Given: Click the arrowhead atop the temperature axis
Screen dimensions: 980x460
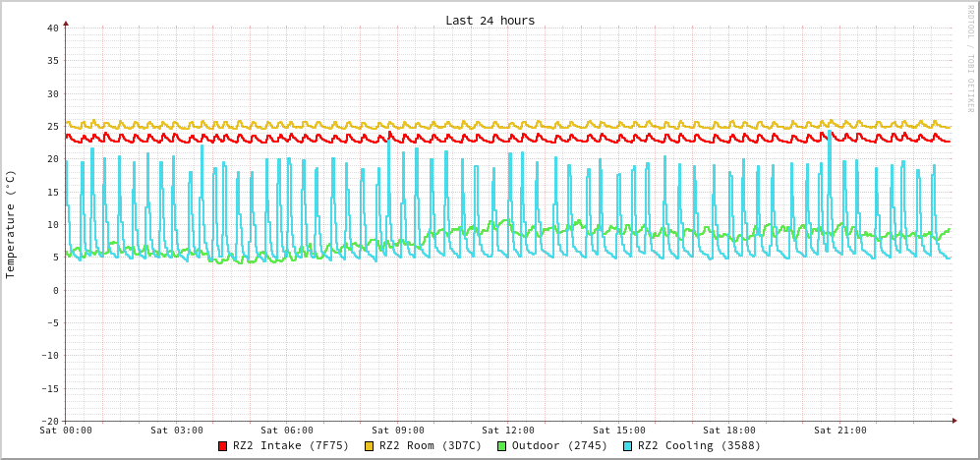Looking at the screenshot, I should tap(66, 23).
